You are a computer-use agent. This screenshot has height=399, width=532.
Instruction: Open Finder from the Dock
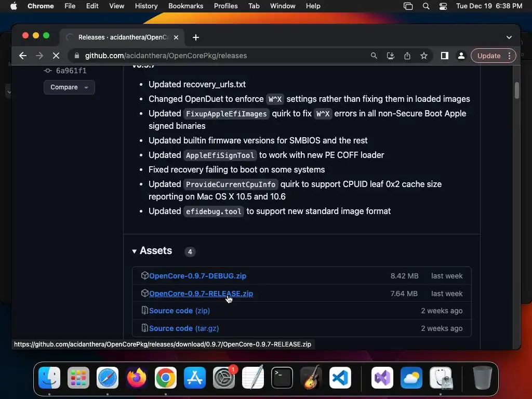tap(49, 378)
